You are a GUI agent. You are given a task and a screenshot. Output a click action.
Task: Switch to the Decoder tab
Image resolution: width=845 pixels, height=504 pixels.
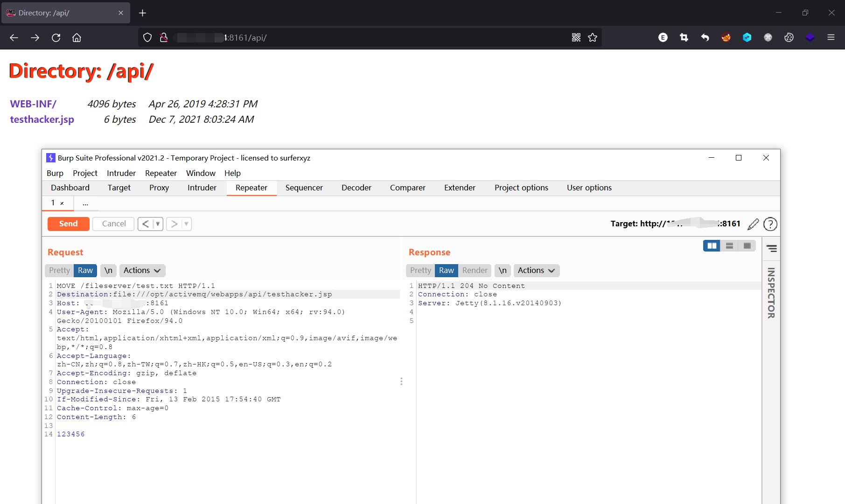click(356, 188)
